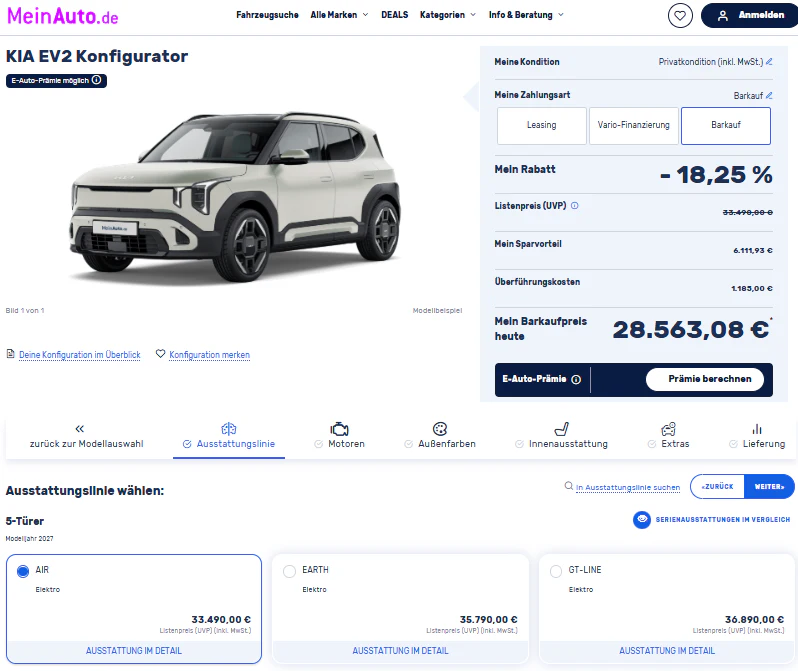Click the Privatkondition (inkl. MwSt.) text
This screenshot has height=671, width=798.
(x=710, y=62)
